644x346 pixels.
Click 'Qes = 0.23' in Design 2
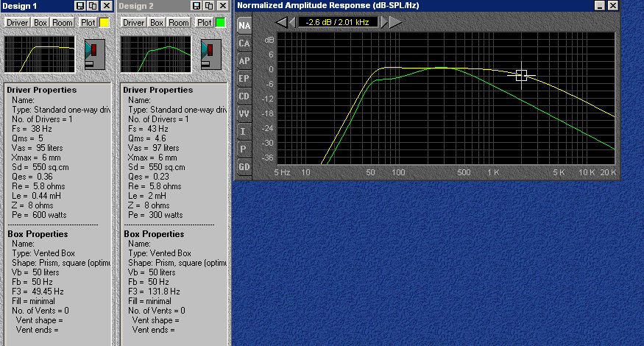pyautogui.click(x=149, y=177)
